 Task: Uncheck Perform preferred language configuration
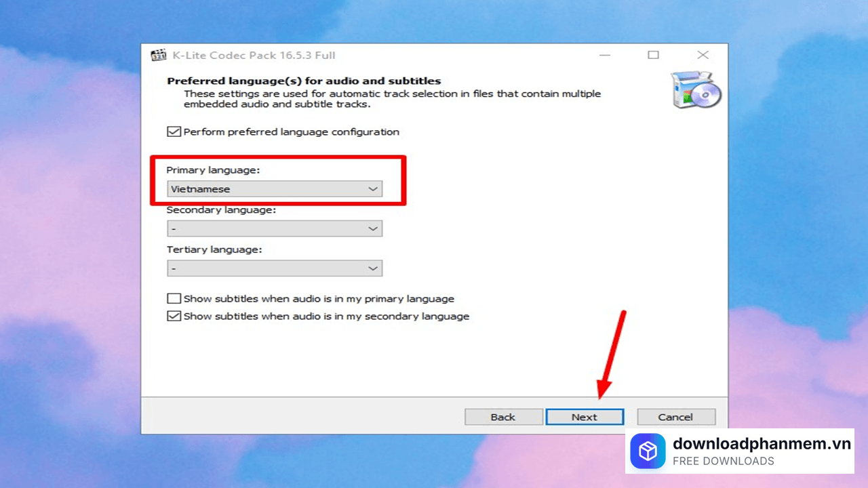click(x=174, y=132)
